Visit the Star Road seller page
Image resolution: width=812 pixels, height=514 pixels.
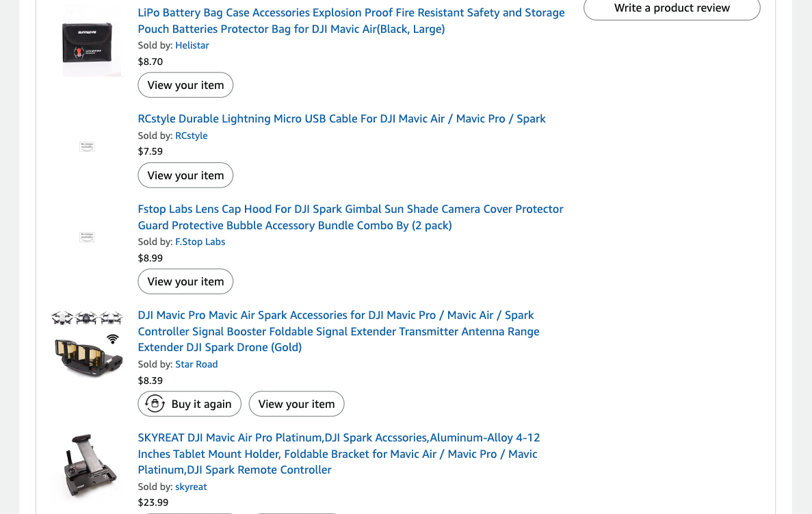196,364
